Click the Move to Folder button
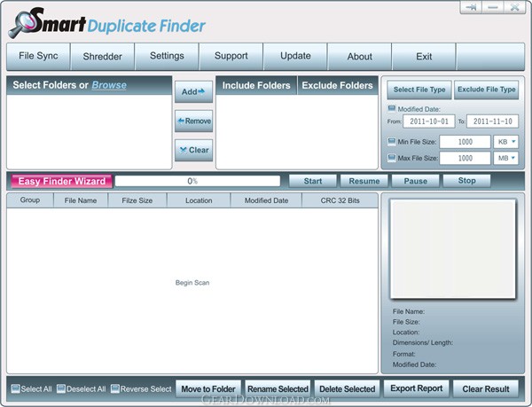This screenshot has width=532, height=407. [x=208, y=389]
